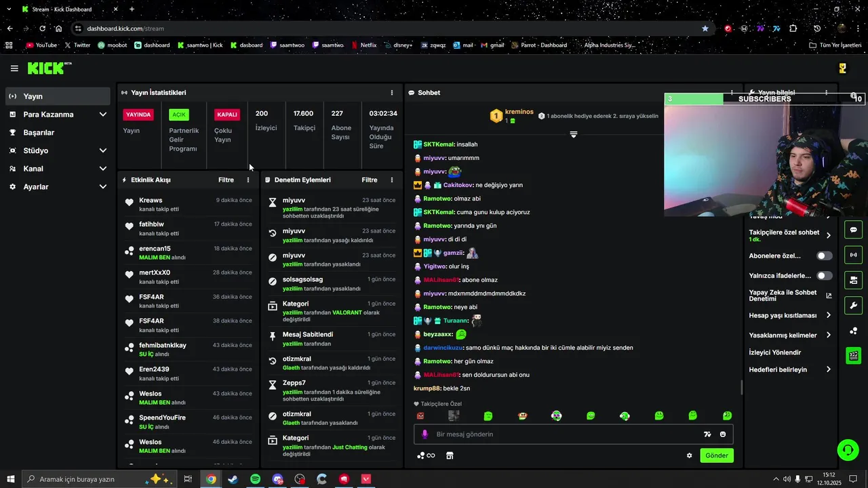The image size is (868, 488).
Task: Open chat settings gear icon
Action: click(690, 455)
